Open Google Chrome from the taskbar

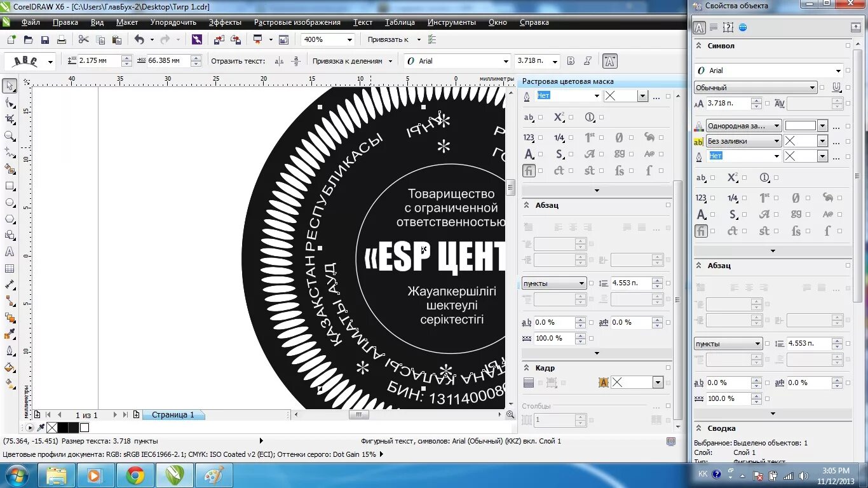pos(135,475)
